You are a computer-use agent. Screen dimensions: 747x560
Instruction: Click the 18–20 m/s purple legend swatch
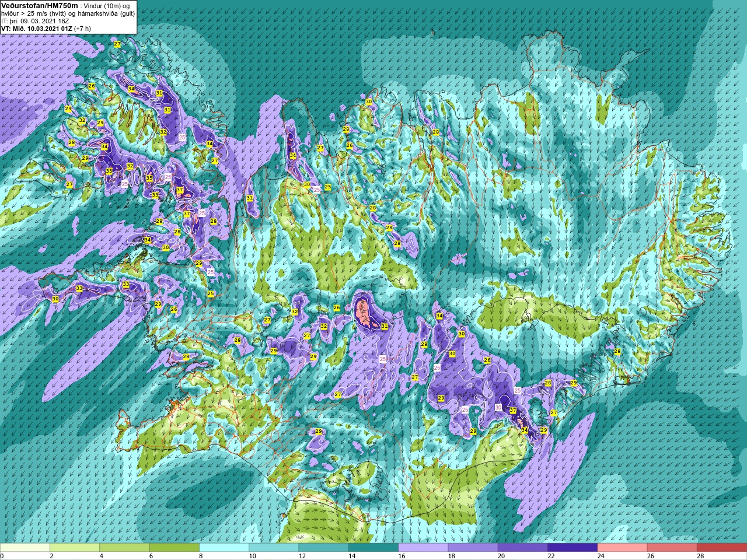473,548
